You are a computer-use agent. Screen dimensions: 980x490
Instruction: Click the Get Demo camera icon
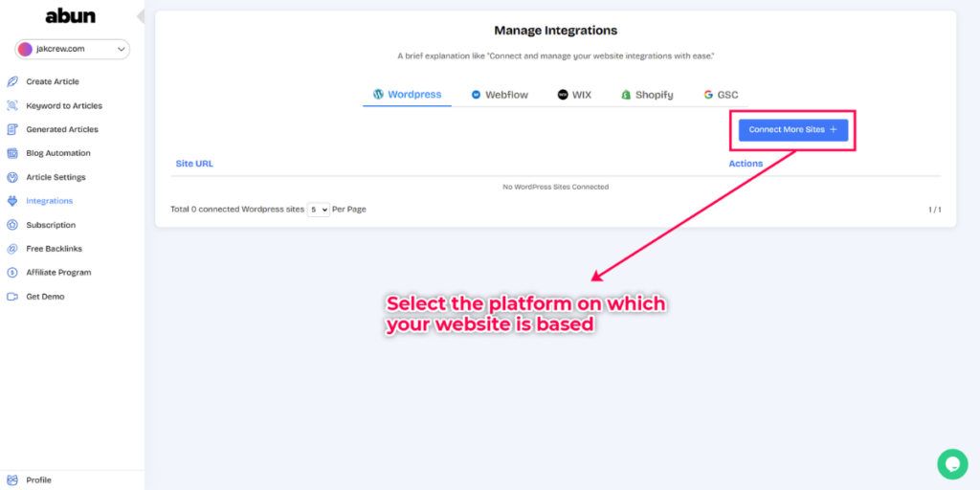coord(11,297)
